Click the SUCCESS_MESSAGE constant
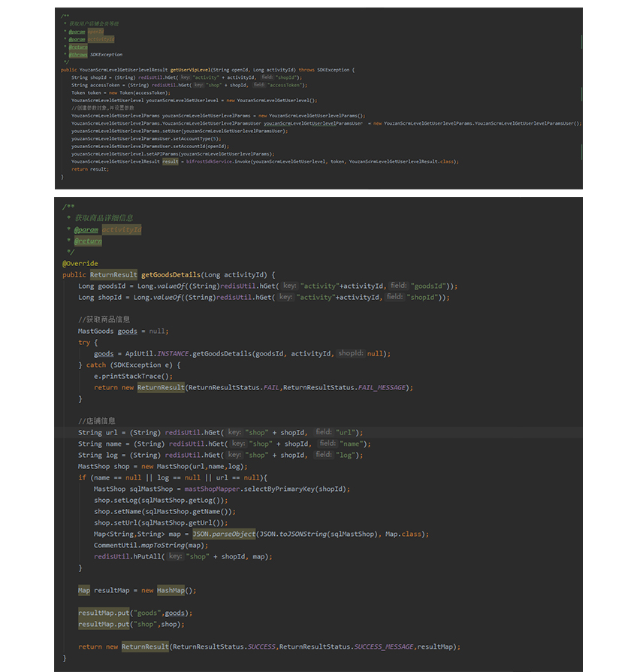The width and height of the screenshot is (637, 672). pyautogui.click(x=385, y=647)
